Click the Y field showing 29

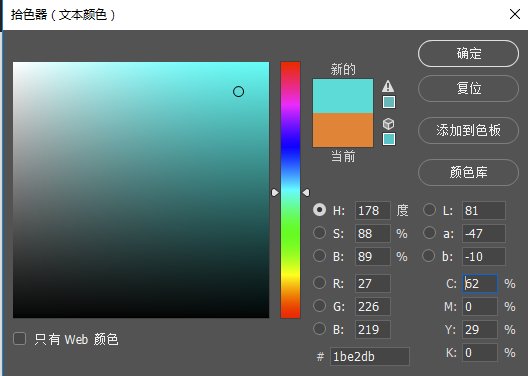(x=480, y=330)
